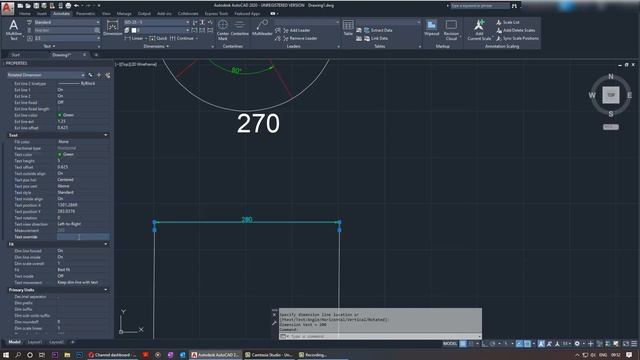Click the Revision Cloud tool

pyautogui.click(x=451, y=30)
